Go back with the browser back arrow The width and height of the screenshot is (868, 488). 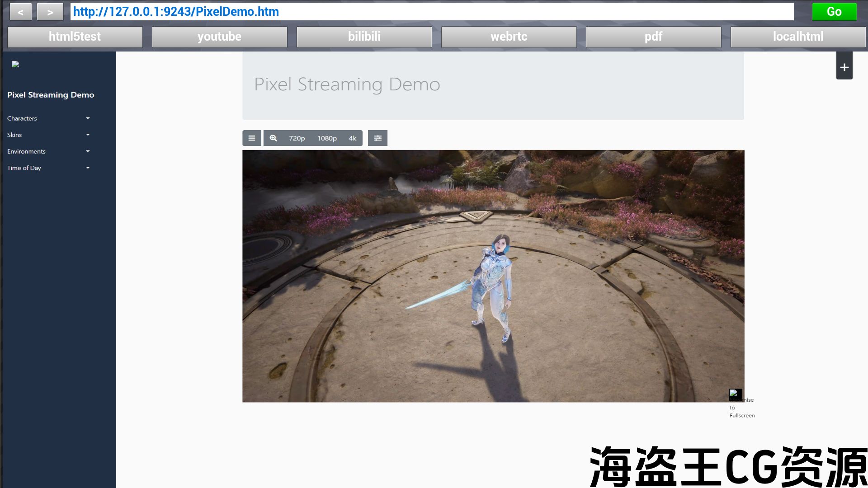pos(20,12)
